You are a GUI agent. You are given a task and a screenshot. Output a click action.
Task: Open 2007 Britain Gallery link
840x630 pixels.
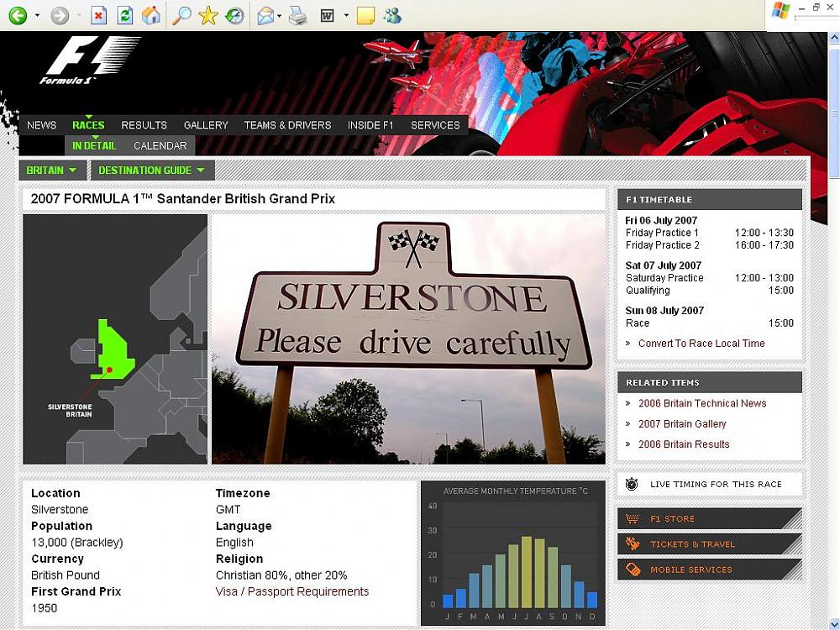pos(682,423)
